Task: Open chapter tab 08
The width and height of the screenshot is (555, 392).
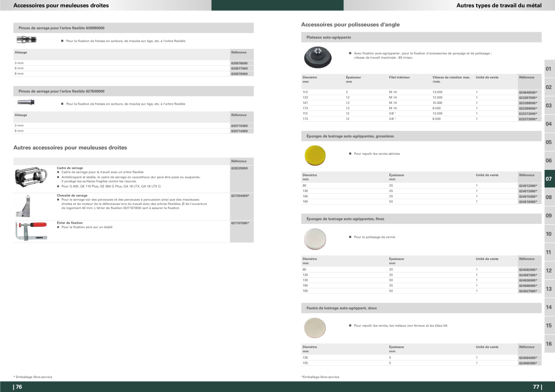Action: (549, 197)
